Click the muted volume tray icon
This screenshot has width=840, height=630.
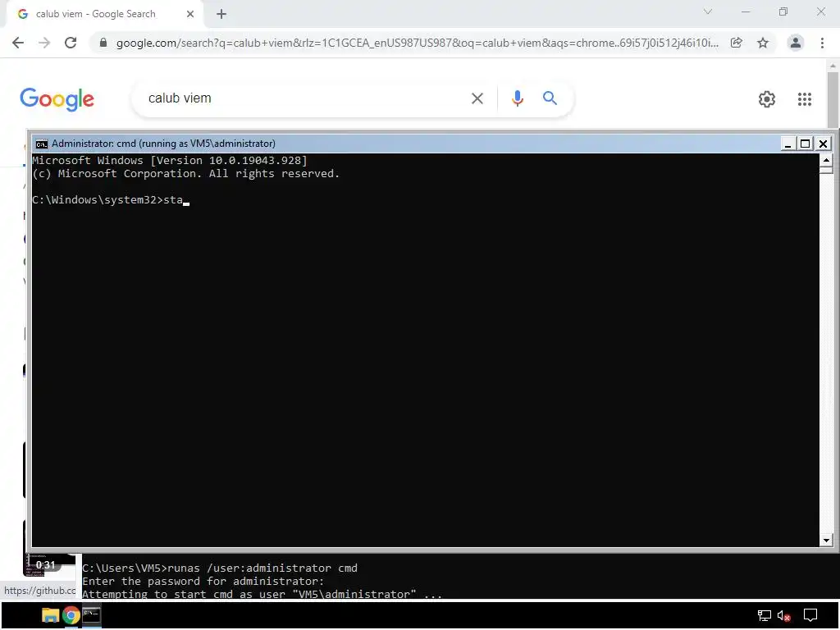click(x=784, y=616)
